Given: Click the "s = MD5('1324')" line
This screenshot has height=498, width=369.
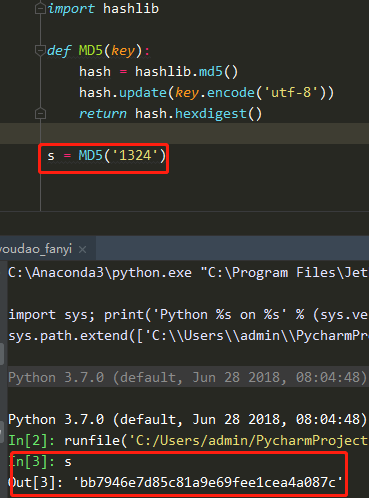Looking at the screenshot, I should tap(107, 156).
